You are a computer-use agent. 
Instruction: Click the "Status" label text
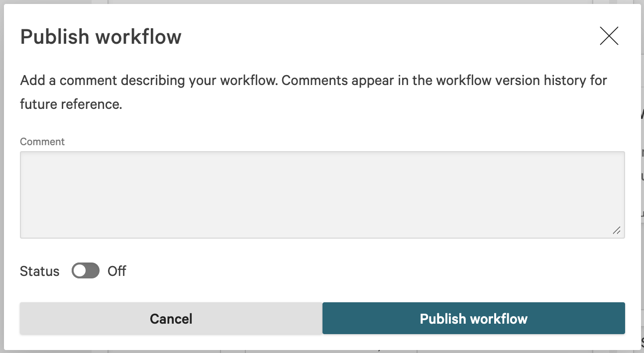click(x=40, y=271)
